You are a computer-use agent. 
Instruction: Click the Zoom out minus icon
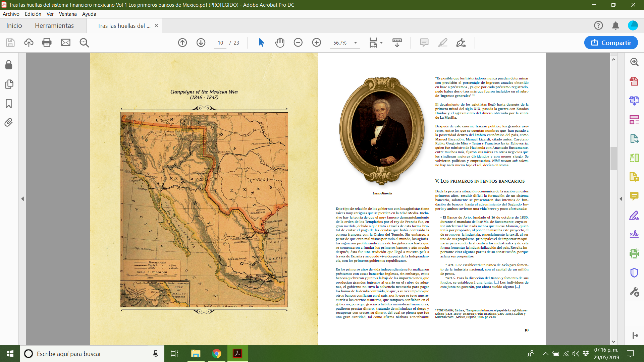pos(298,43)
